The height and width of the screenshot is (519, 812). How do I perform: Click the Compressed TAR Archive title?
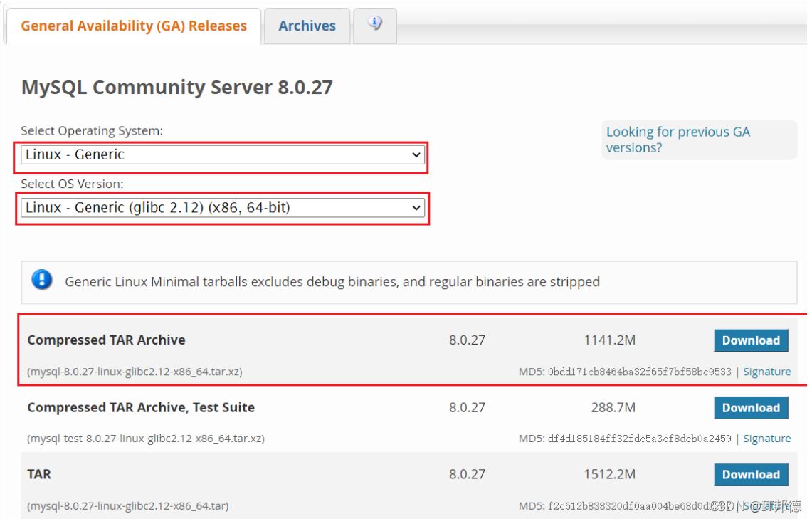pyautogui.click(x=106, y=340)
